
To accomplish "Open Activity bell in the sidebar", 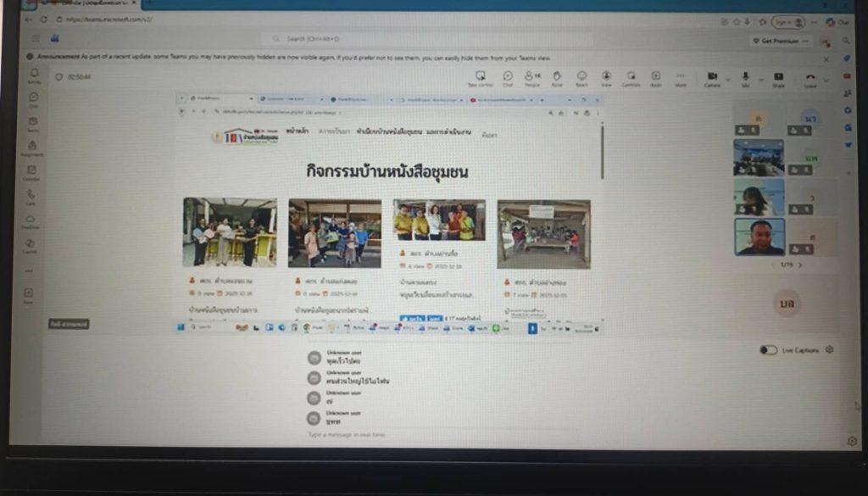I will point(33,75).
